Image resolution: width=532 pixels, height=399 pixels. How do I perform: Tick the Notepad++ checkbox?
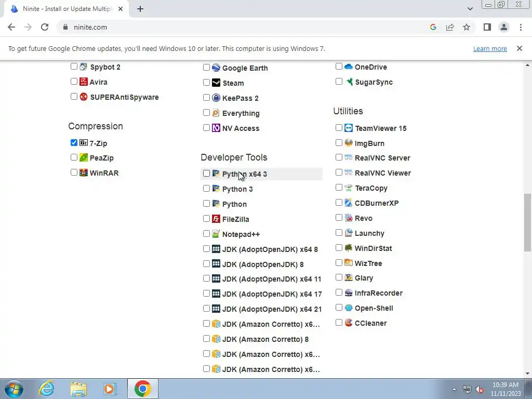tap(206, 233)
